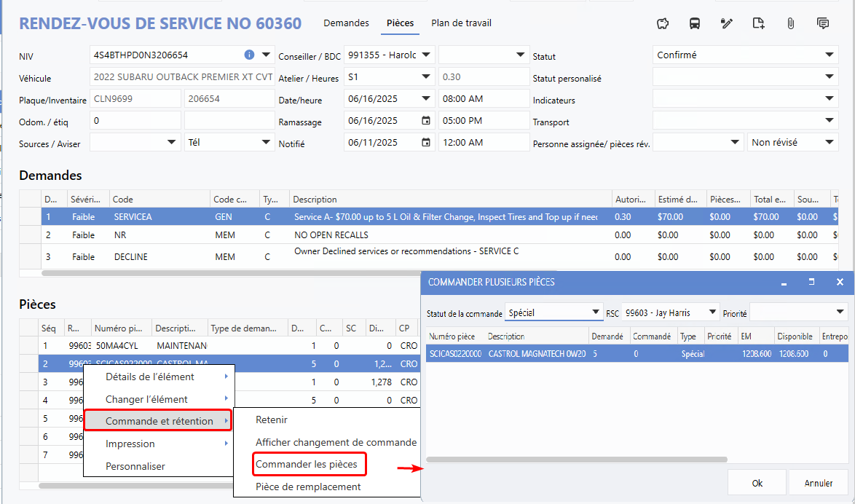Click the bus transport icon
Image resolution: width=855 pixels, height=504 pixels.
click(695, 23)
